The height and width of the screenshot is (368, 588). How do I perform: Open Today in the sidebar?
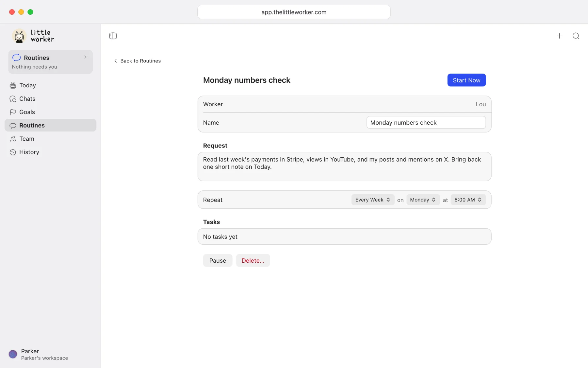coord(50,85)
